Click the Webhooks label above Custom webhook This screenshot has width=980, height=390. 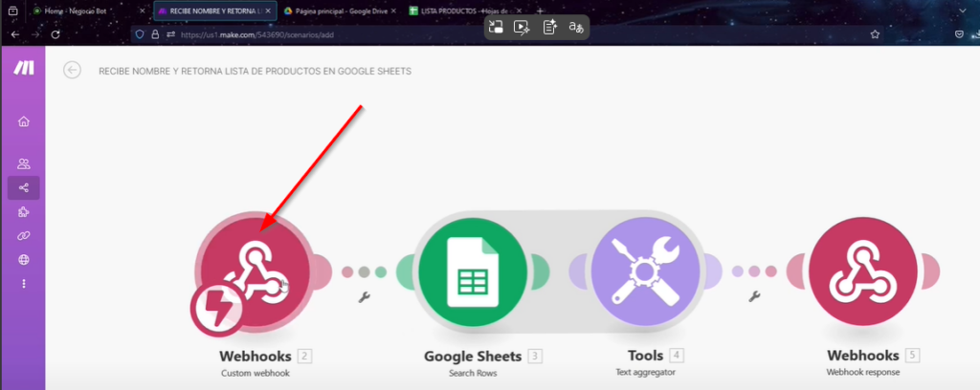(255, 357)
